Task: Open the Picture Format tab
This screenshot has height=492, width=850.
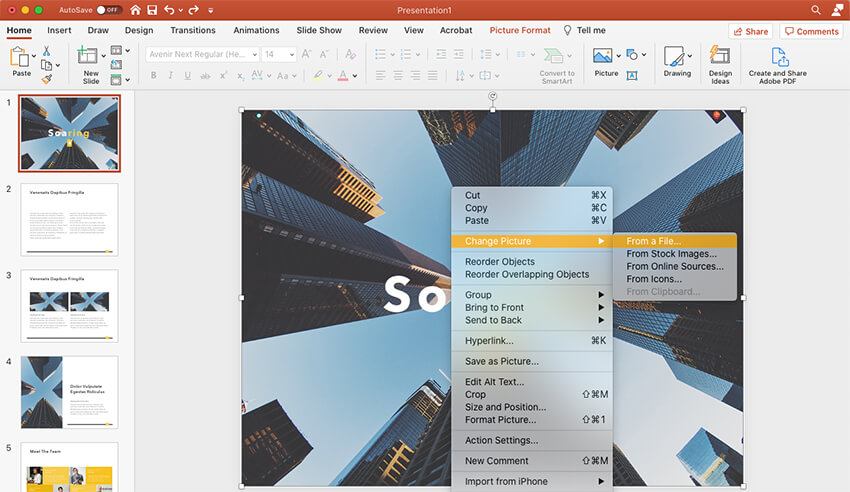Action: click(x=520, y=30)
